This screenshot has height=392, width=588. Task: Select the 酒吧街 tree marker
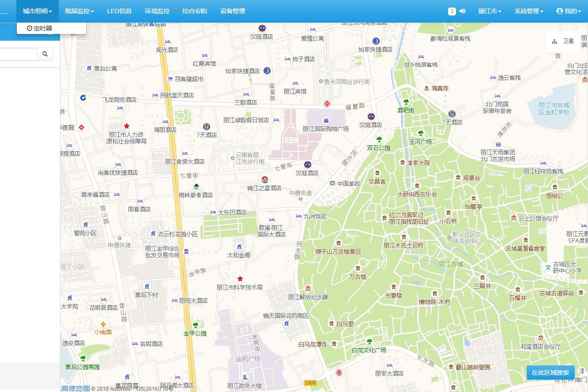tap(406, 102)
